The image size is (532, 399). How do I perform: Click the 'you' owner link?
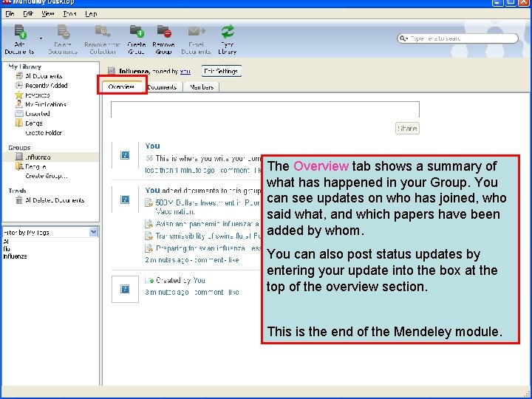[185, 71]
